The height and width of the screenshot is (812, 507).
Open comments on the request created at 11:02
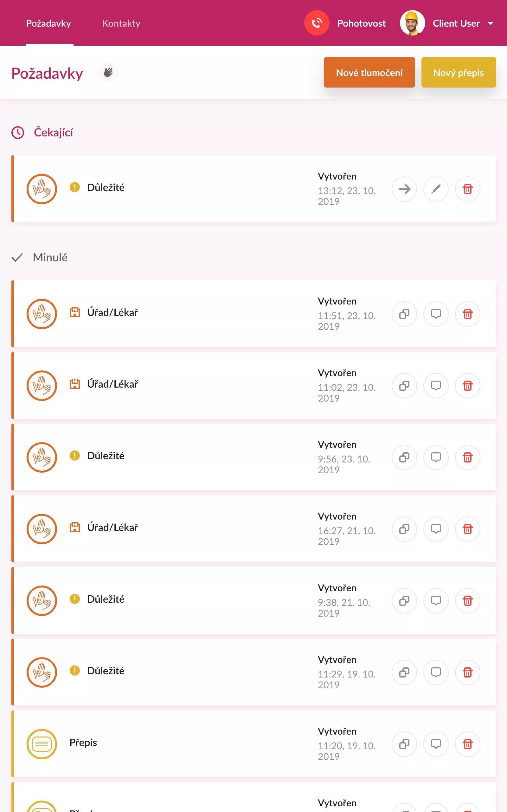click(436, 385)
